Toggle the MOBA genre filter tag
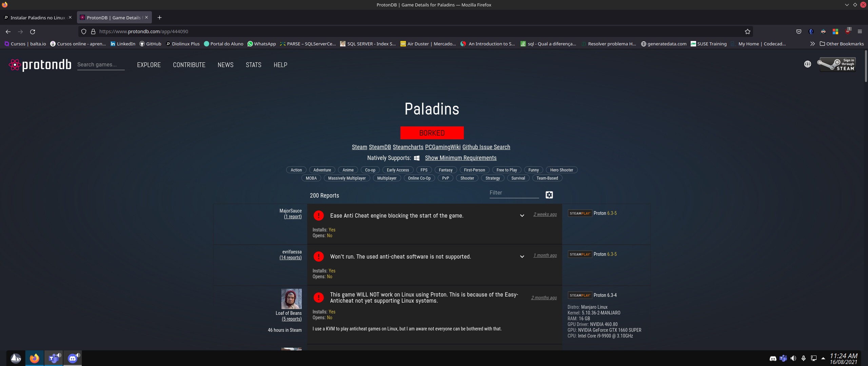The width and height of the screenshot is (868, 366). pyautogui.click(x=311, y=178)
